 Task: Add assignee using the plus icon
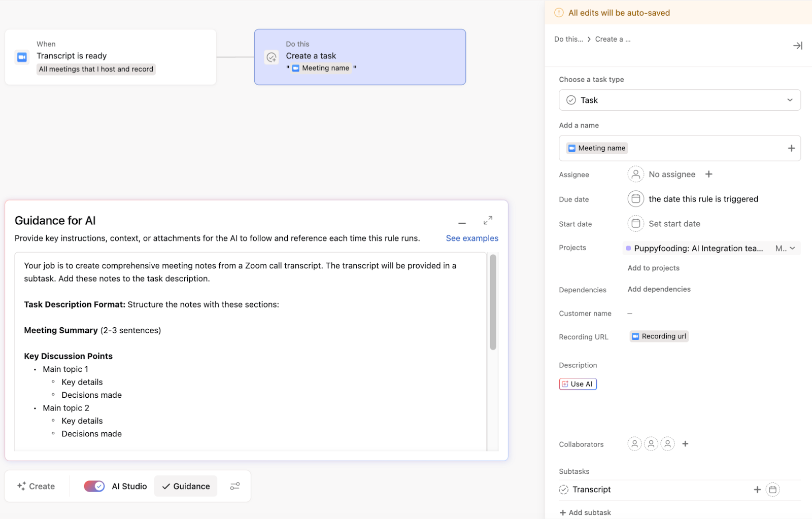708,174
